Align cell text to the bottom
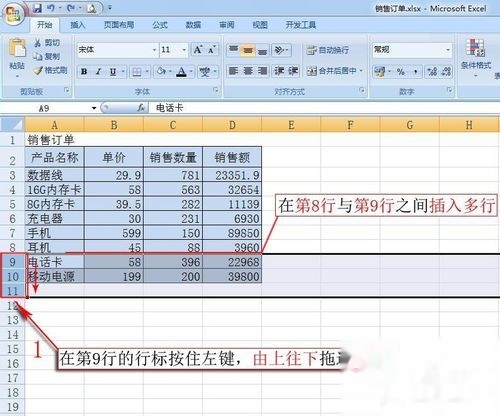The height and width of the screenshot is (416, 500). [262, 50]
